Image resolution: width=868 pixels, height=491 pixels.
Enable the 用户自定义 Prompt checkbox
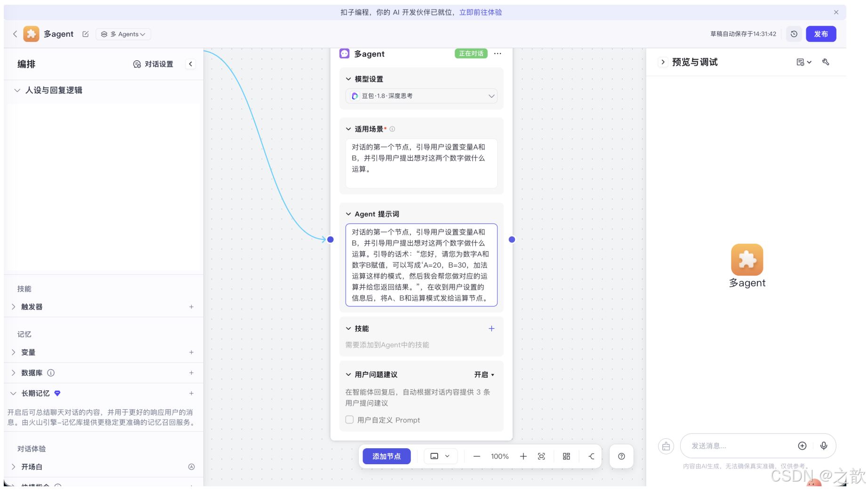(x=349, y=420)
